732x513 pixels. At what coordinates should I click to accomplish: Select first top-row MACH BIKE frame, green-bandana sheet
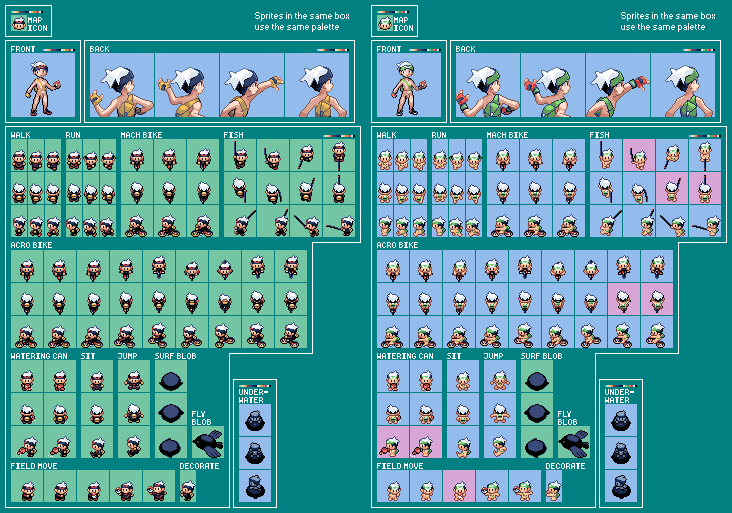coord(502,155)
